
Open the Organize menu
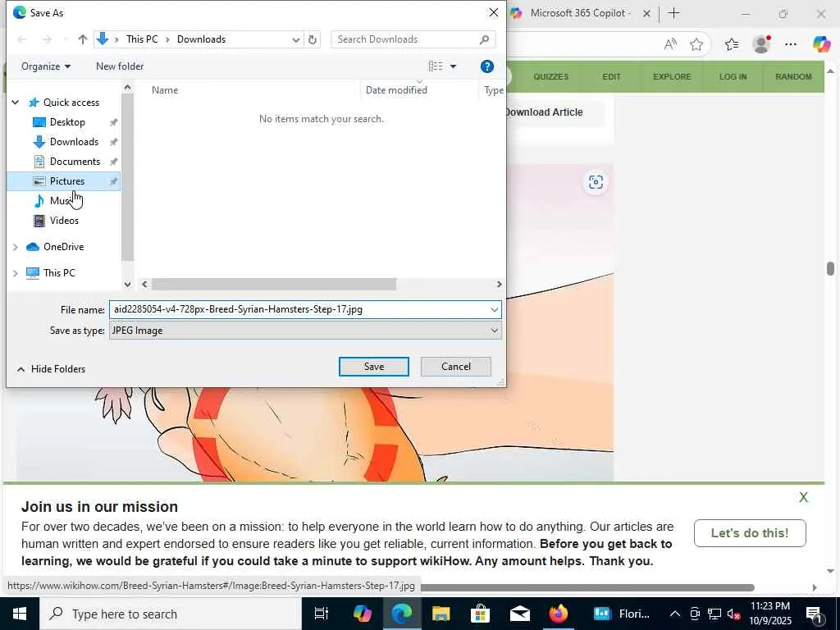pyautogui.click(x=46, y=66)
